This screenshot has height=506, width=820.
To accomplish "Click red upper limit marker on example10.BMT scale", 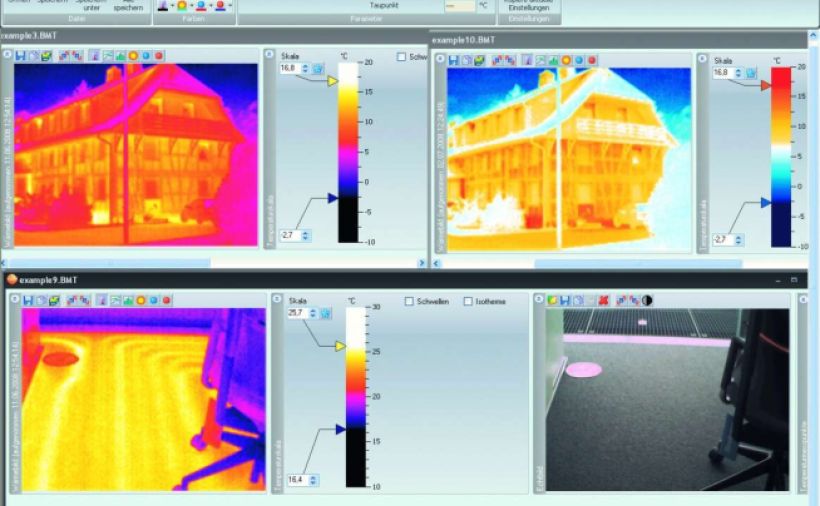I will (766, 85).
